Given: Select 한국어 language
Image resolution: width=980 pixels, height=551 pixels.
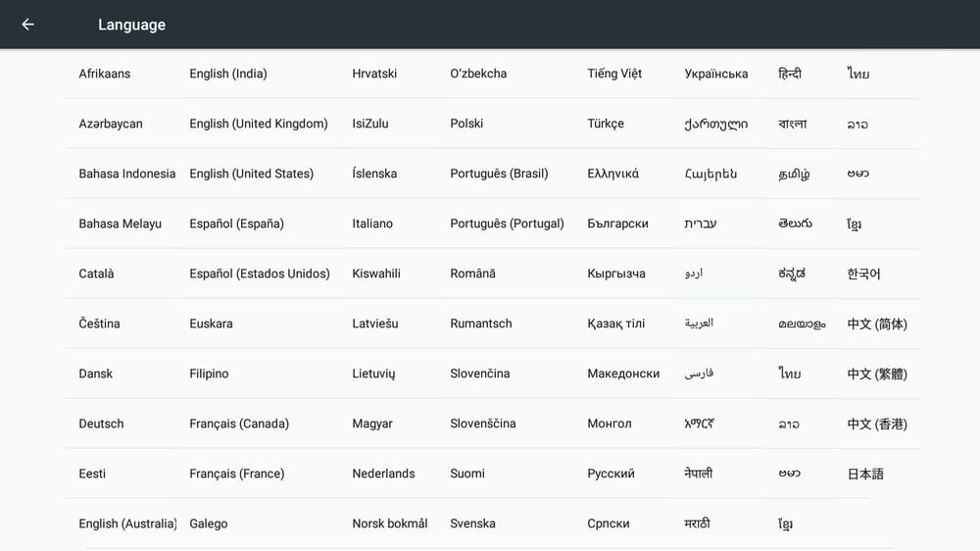Looking at the screenshot, I should [x=864, y=274].
